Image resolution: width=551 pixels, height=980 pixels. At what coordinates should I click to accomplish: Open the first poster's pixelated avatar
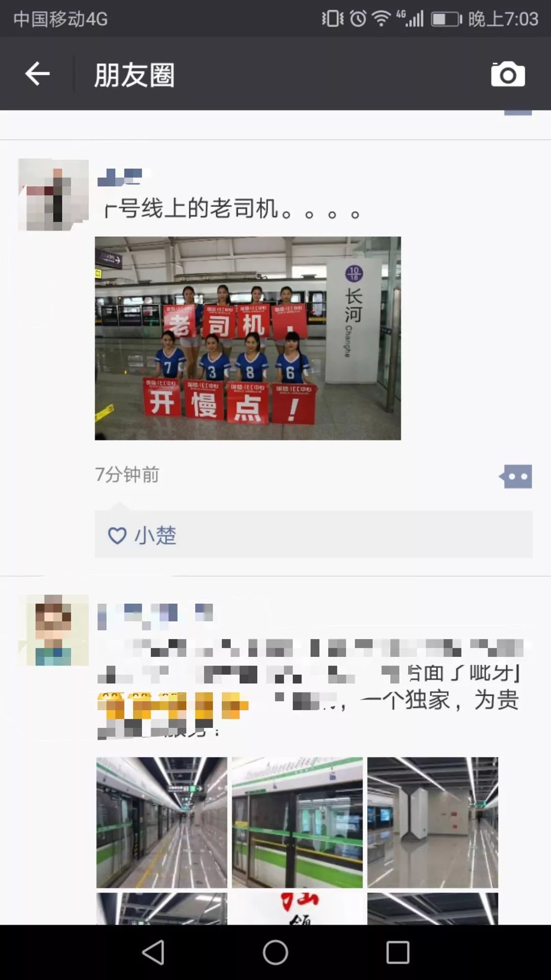[x=53, y=194]
